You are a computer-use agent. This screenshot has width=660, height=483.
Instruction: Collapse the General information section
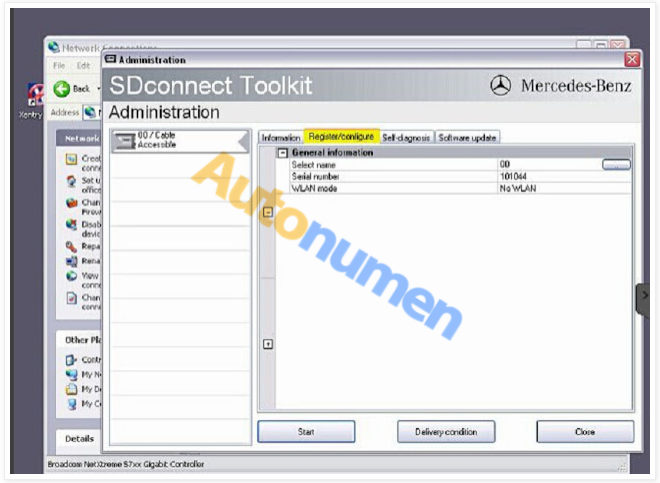pos(283,153)
